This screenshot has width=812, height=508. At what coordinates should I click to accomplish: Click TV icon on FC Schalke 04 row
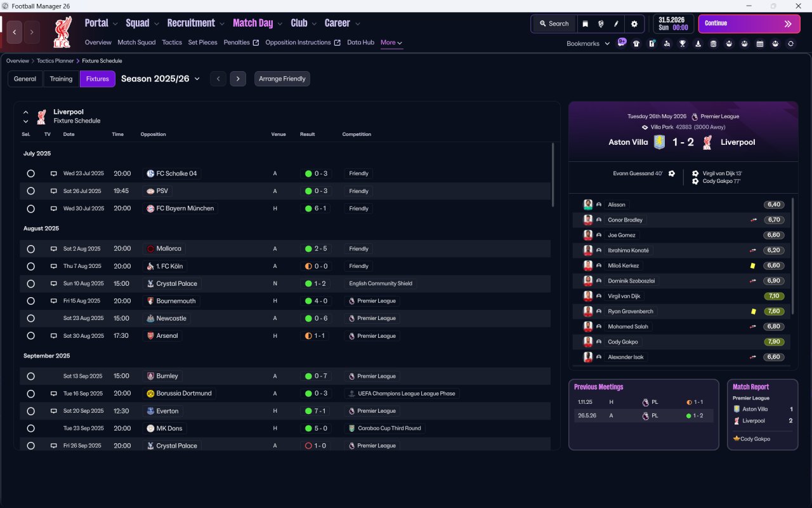point(54,173)
